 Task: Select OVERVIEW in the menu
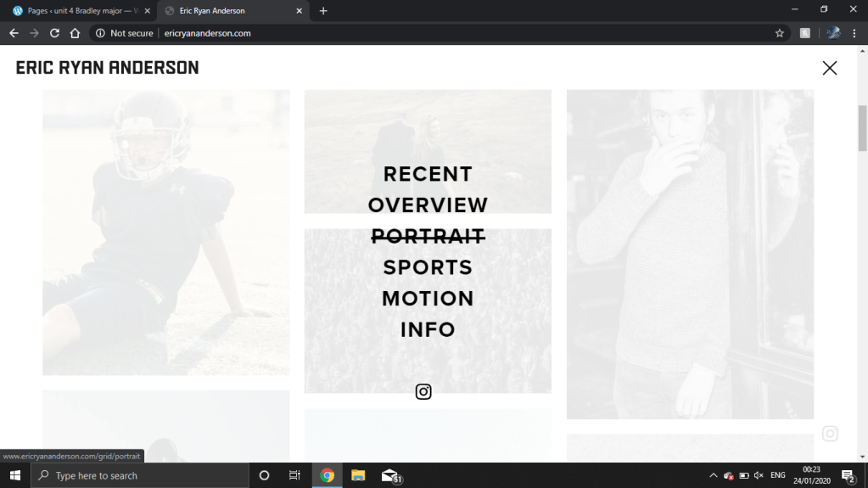428,205
